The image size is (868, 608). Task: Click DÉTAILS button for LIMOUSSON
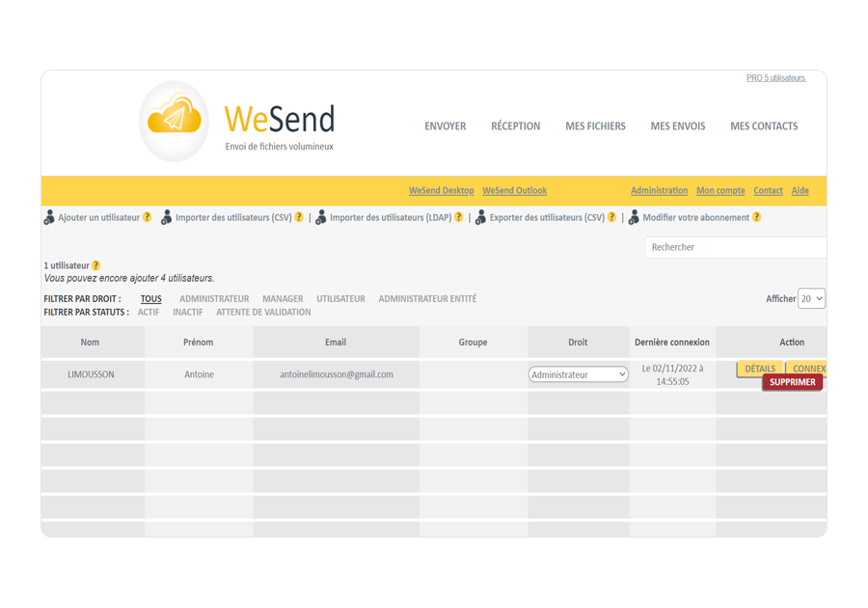click(760, 369)
